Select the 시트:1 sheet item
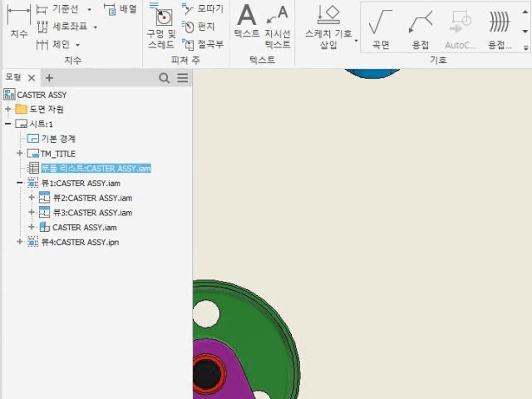This screenshot has width=532, height=399. click(41, 124)
